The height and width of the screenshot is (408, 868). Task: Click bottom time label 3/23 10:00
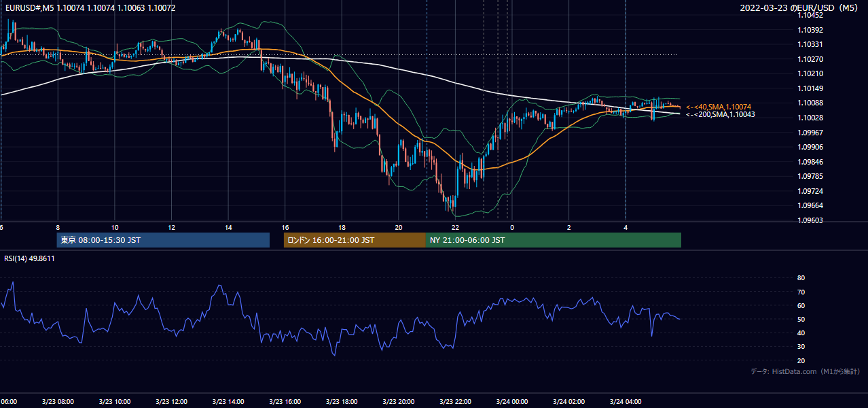[115, 401]
